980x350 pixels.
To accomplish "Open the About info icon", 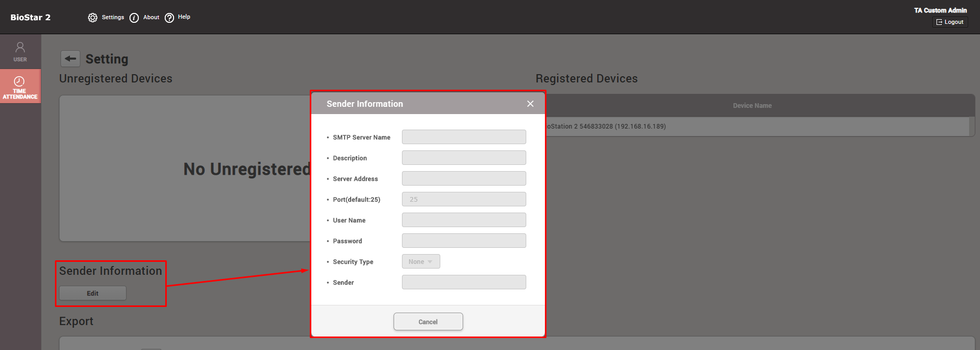I will [x=134, y=18].
